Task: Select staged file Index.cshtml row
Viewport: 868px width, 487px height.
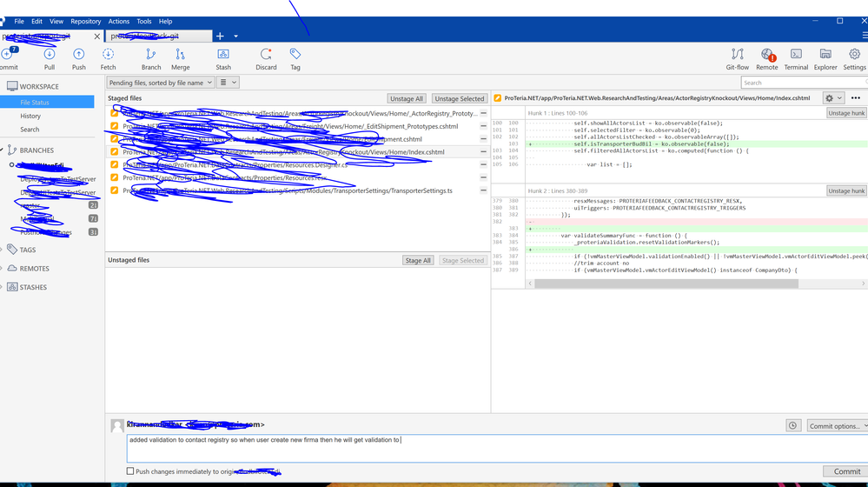Action: (297, 152)
